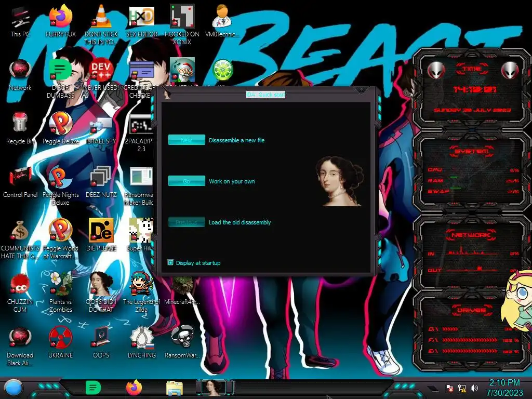Open the Plants vs Zombies icon
This screenshot has height=399, width=532.
(61, 292)
